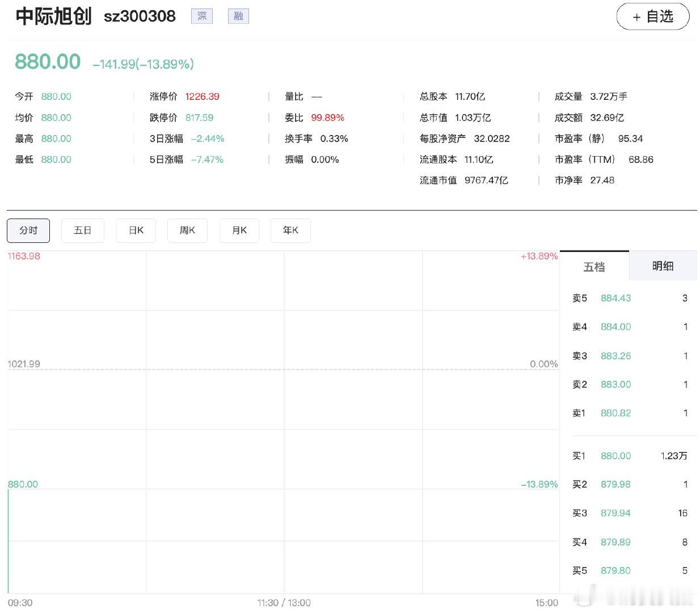The image size is (700, 613).
Task: Click the 市净率 value 27.48
Action: point(602,180)
